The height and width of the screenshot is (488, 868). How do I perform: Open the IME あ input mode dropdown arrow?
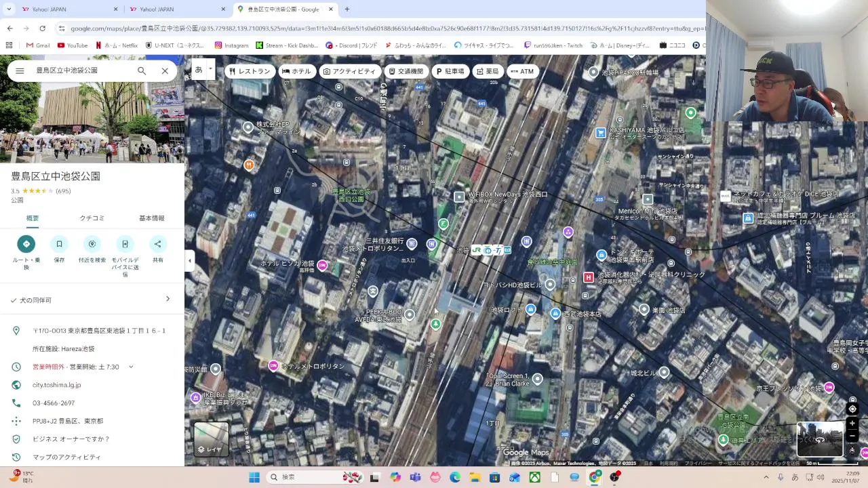coord(210,68)
